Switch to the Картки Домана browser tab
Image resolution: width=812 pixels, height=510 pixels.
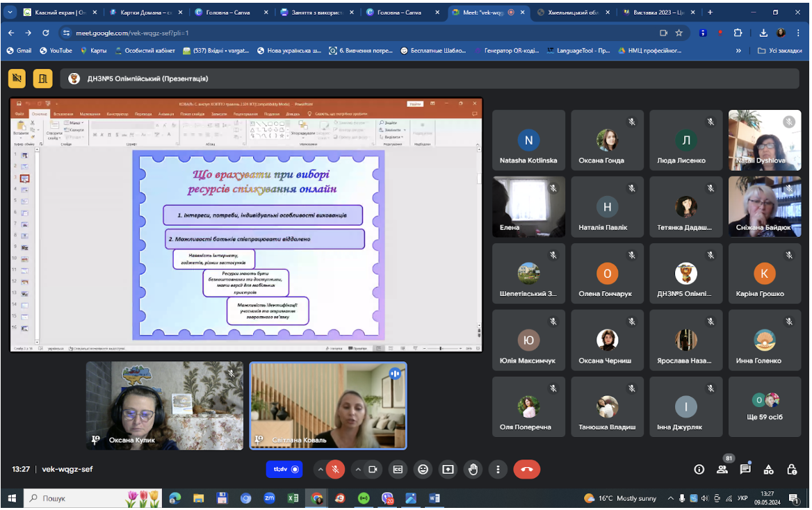click(x=145, y=13)
